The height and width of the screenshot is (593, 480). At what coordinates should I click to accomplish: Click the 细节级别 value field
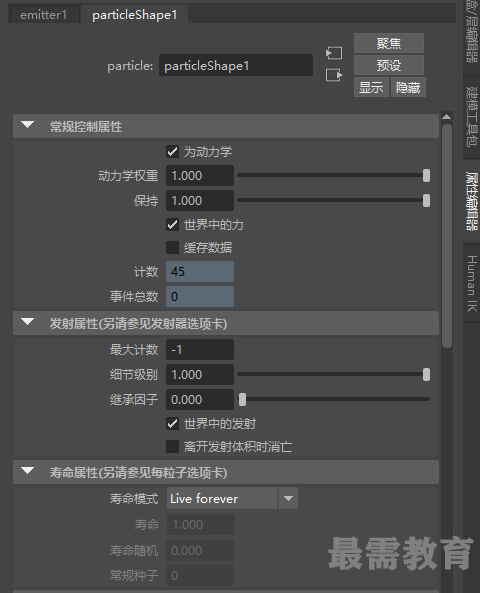(x=200, y=374)
